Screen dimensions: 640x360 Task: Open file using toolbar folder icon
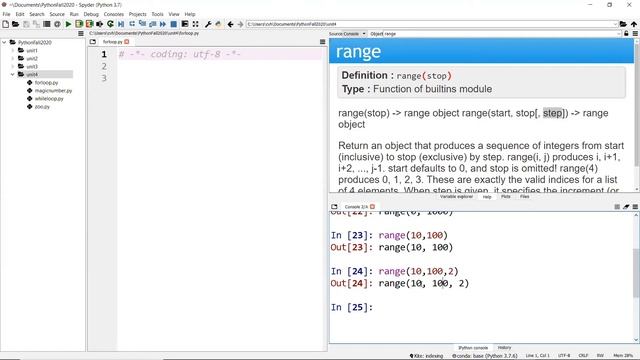click(x=16, y=24)
